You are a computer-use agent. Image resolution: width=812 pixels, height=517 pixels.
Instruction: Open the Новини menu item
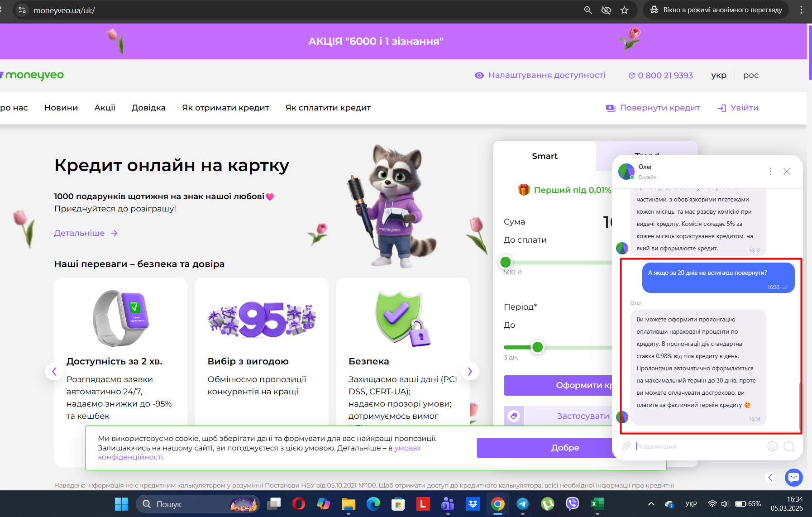pyautogui.click(x=61, y=108)
